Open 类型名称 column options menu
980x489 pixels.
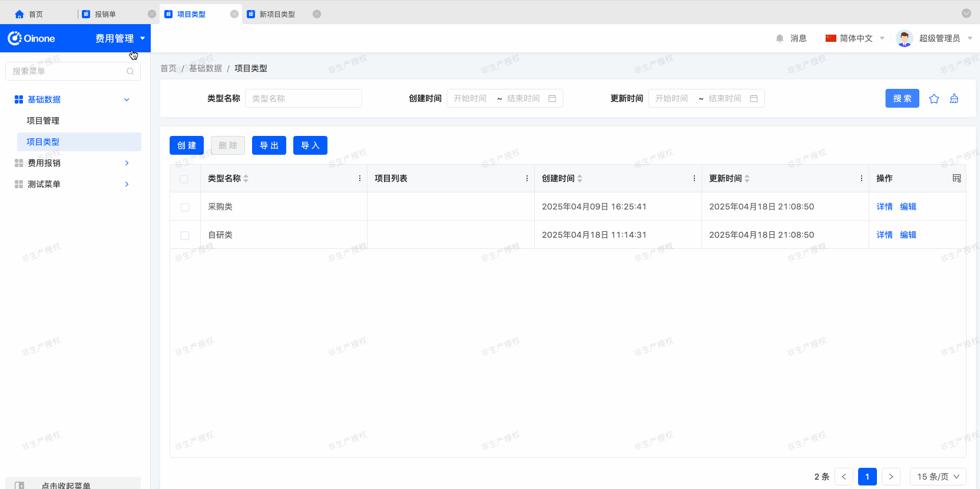pos(360,178)
